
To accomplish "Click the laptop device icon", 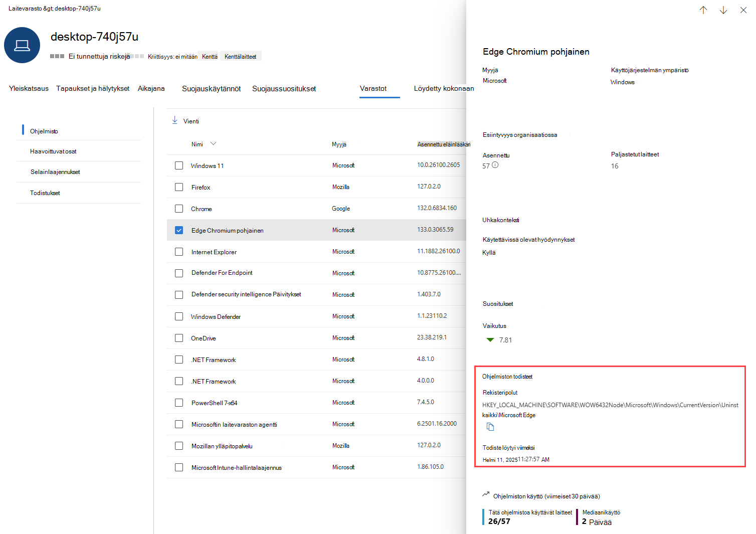I will click(22, 45).
